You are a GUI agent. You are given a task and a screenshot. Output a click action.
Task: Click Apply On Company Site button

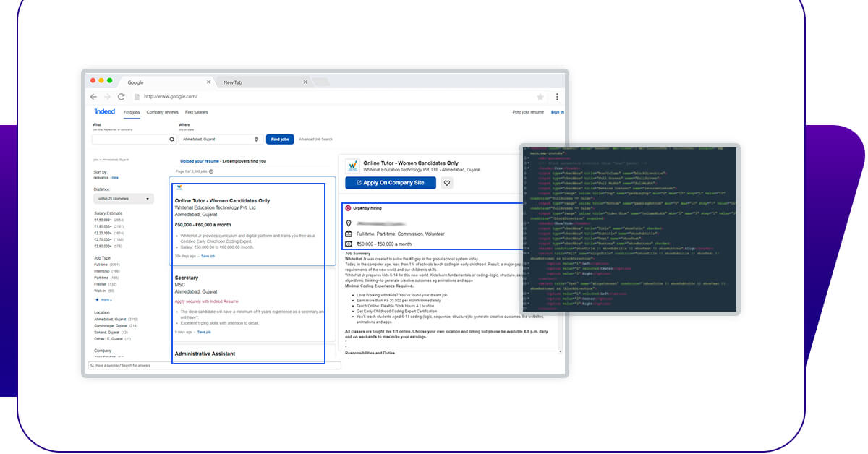click(391, 183)
